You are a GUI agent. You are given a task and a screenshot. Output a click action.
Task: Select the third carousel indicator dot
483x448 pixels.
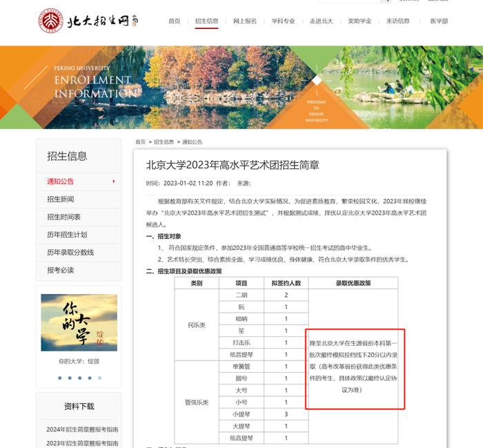(x=80, y=378)
